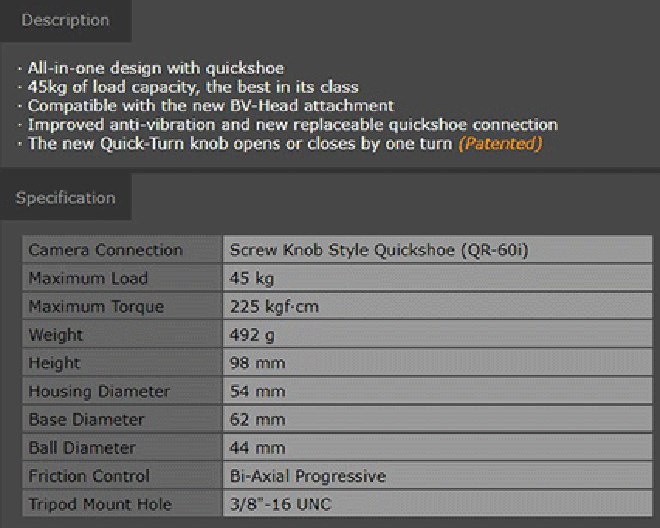
Task: Select the Maximum Load row label
Action: 122,278
